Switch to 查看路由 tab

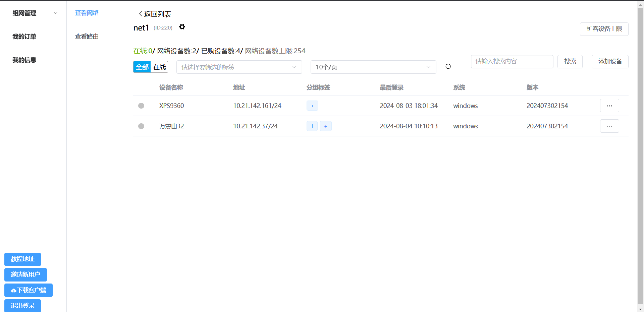(x=87, y=36)
